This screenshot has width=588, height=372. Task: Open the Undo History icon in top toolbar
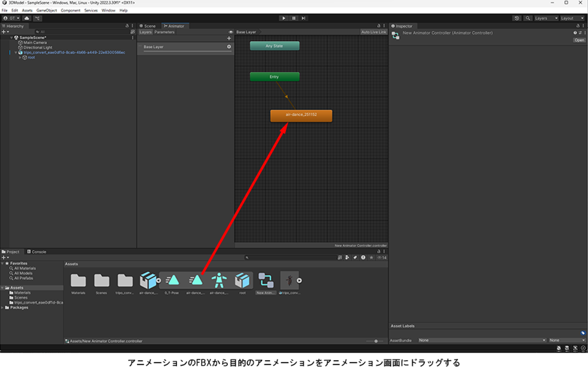click(x=517, y=18)
